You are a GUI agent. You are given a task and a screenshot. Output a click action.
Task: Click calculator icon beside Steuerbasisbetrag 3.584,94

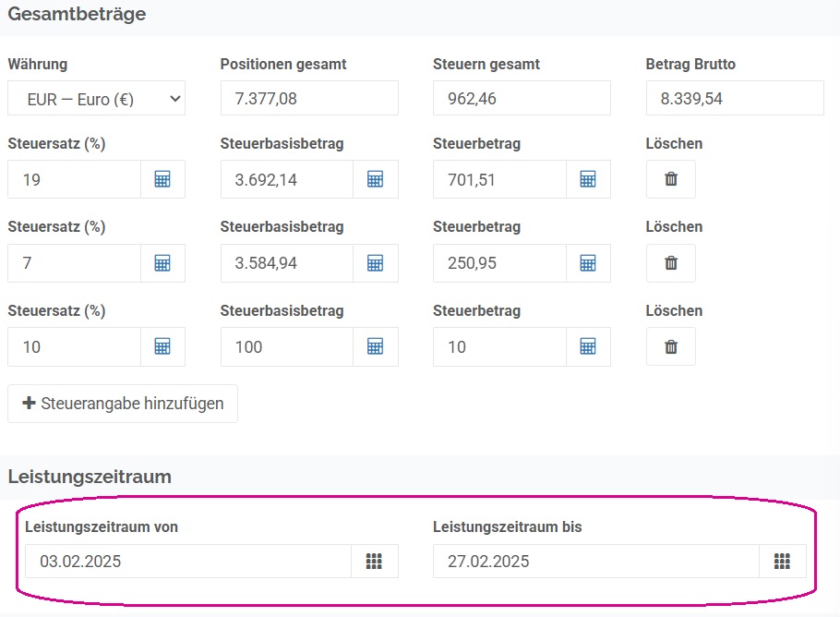pos(375,263)
